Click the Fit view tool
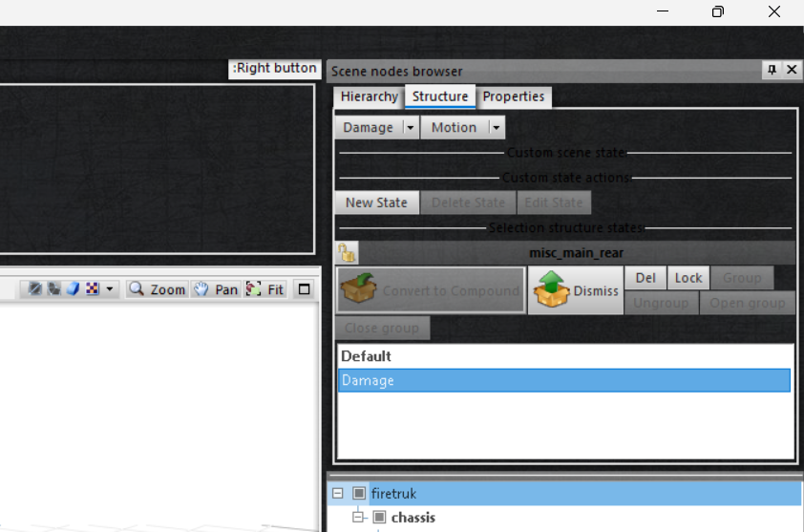This screenshot has height=532, width=804. point(264,289)
